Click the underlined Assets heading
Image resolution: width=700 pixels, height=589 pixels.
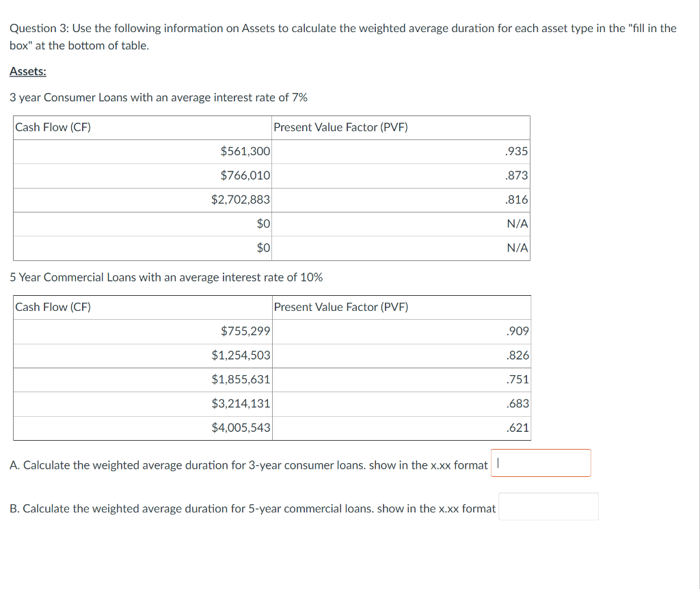pos(26,70)
